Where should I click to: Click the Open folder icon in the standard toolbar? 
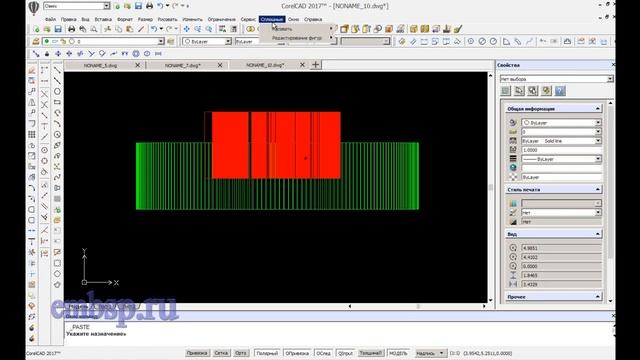[47, 29]
